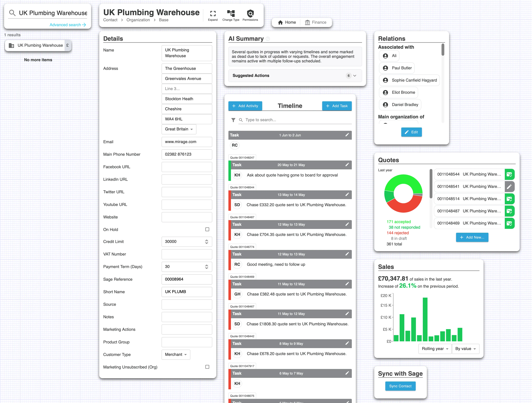Click the Main Phone Number field
Screen dimensions: 532x403
click(x=187, y=154)
